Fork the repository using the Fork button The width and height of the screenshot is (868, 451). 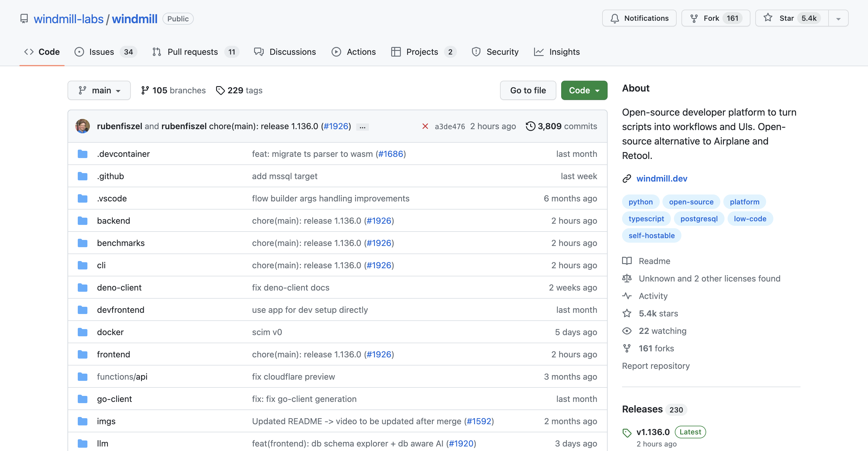click(715, 18)
